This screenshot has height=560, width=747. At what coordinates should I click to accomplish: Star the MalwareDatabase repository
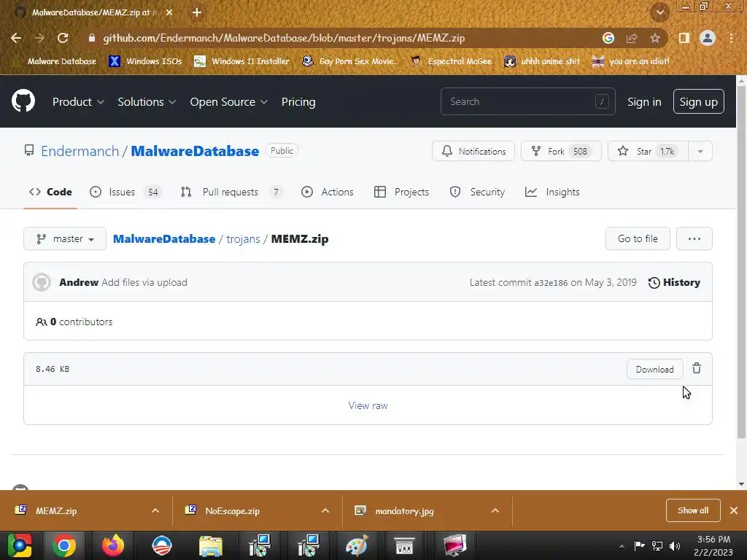[x=648, y=152]
